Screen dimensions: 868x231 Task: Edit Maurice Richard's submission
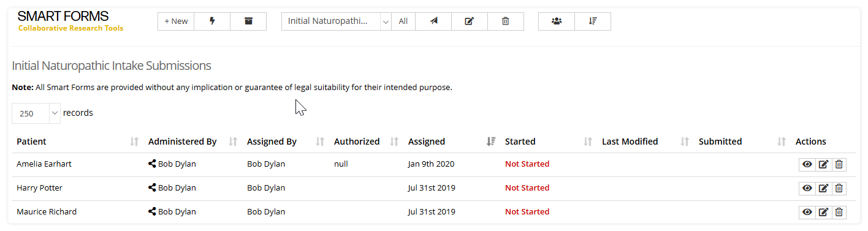pyautogui.click(x=824, y=212)
